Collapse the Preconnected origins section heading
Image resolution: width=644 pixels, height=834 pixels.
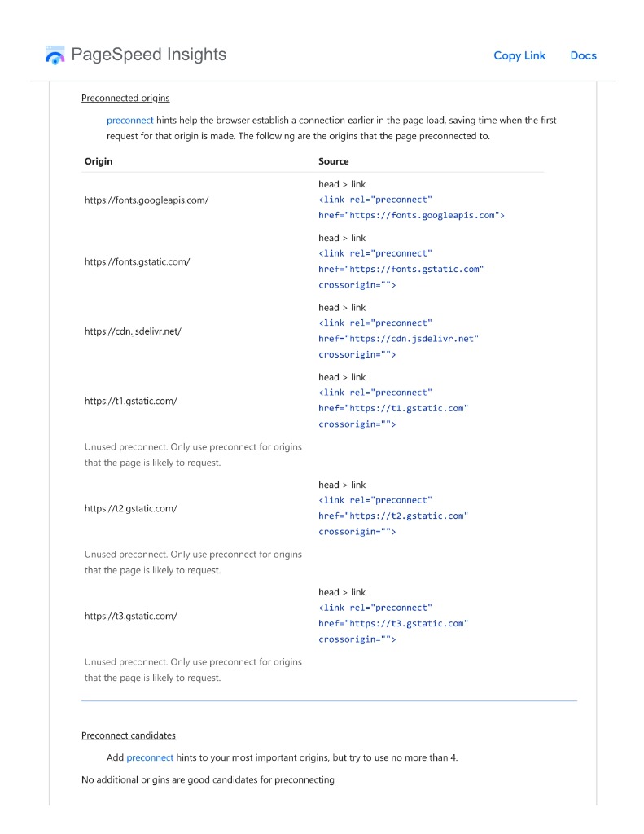pyautogui.click(x=125, y=99)
